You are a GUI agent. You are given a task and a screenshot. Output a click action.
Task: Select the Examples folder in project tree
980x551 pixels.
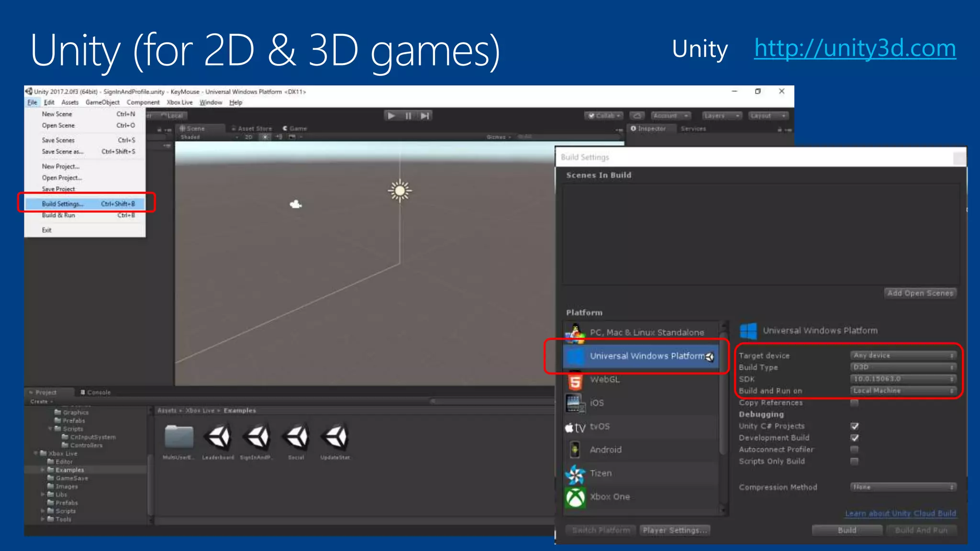(69, 470)
